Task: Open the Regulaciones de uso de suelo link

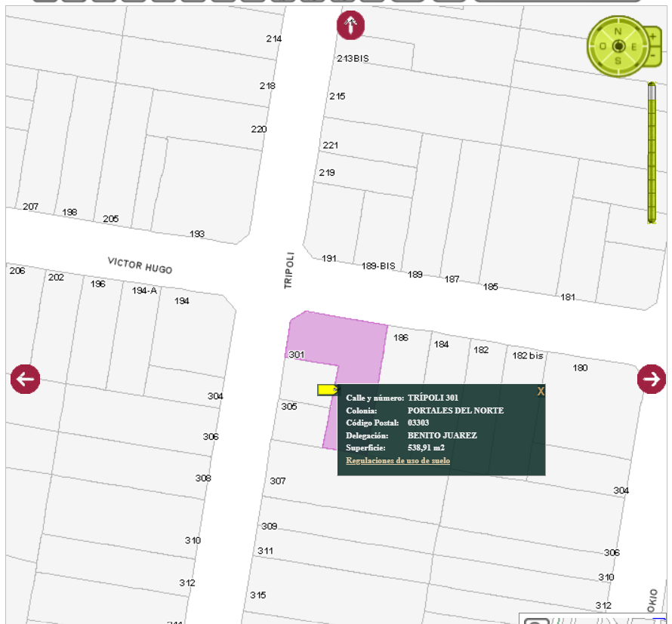Action: coord(398,460)
